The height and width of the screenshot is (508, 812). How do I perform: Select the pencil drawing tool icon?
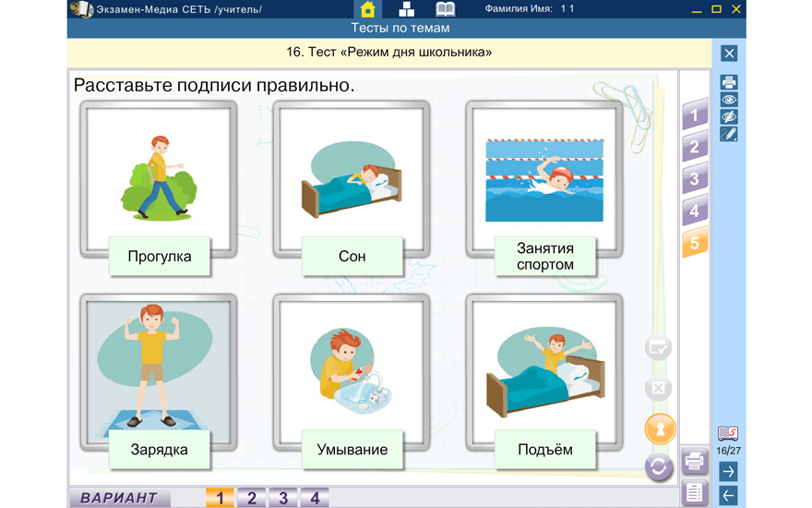click(729, 134)
